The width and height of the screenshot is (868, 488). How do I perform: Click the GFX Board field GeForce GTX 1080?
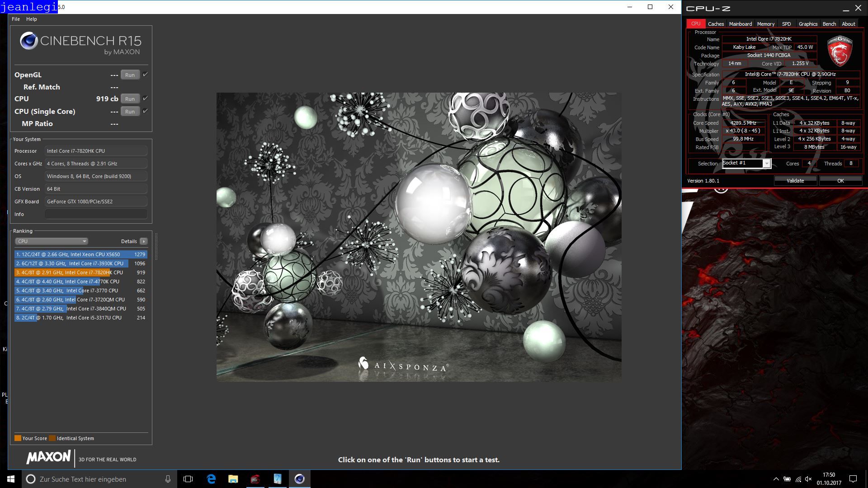click(x=96, y=202)
